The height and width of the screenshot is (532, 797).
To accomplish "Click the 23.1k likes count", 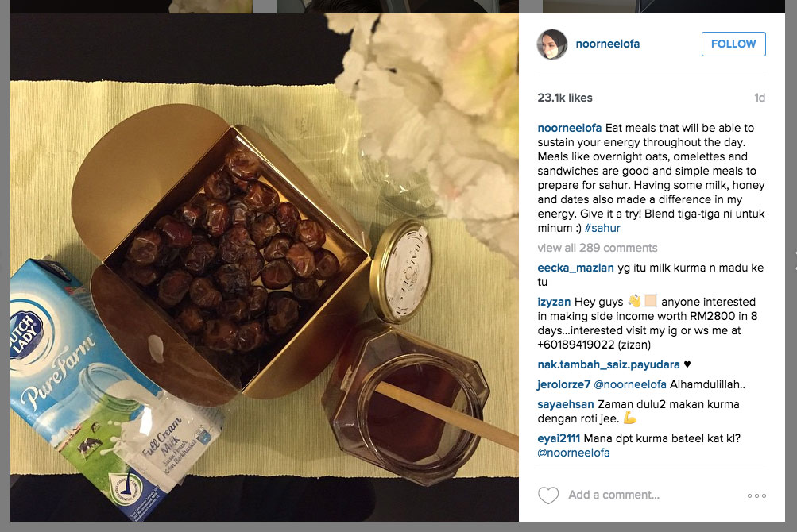I will click(x=565, y=98).
